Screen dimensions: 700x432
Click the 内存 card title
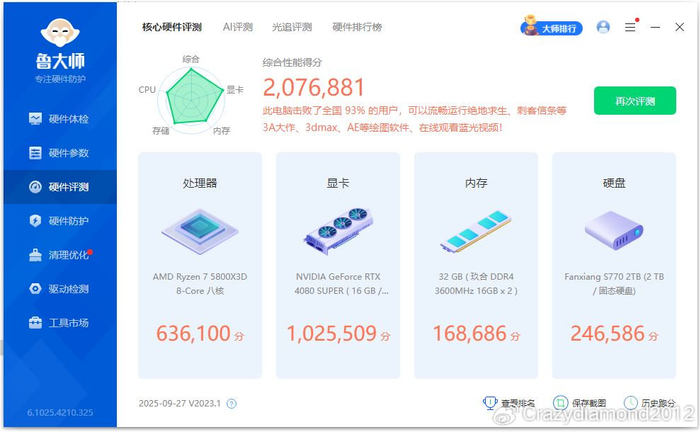[476, 183]
